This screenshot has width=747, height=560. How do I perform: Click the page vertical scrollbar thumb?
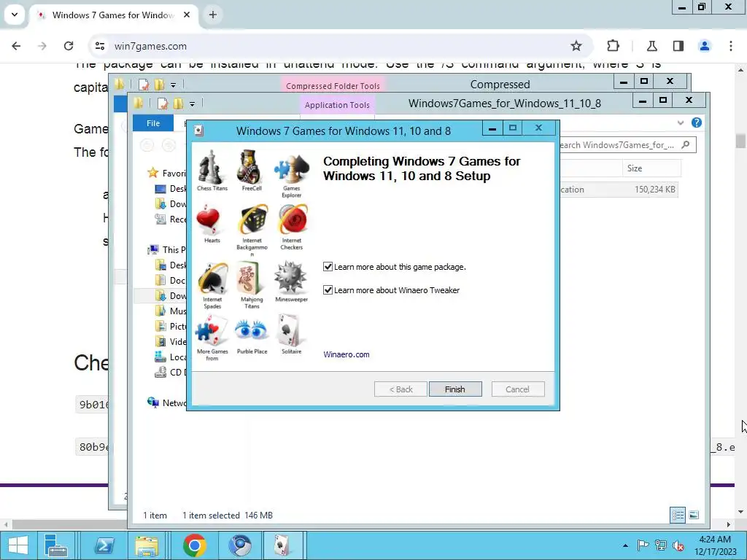click(740, 141)
